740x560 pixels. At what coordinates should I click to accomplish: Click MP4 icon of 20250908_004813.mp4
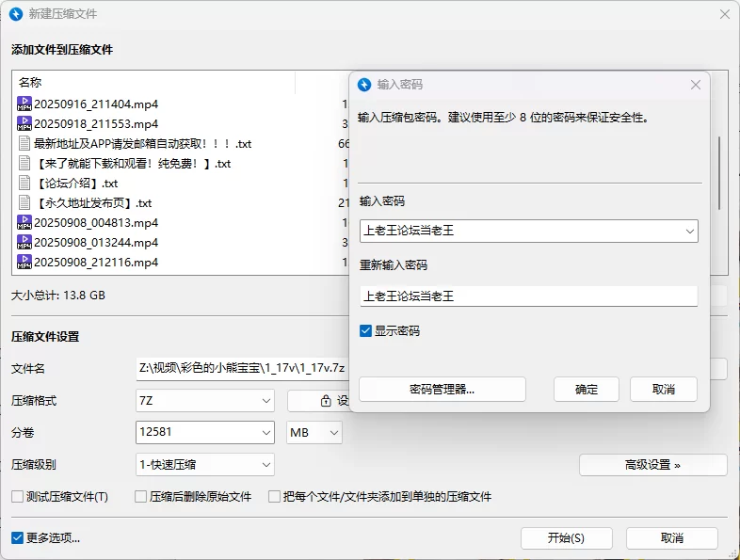pos(24,222)
